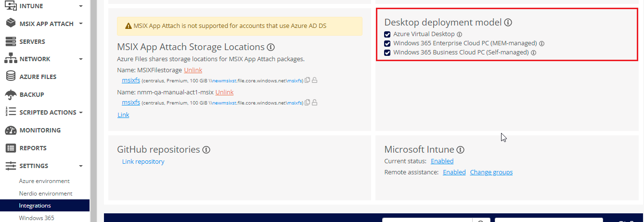
Task: Click Link repository under GitHub repositories
Action: tap(143, 162)
